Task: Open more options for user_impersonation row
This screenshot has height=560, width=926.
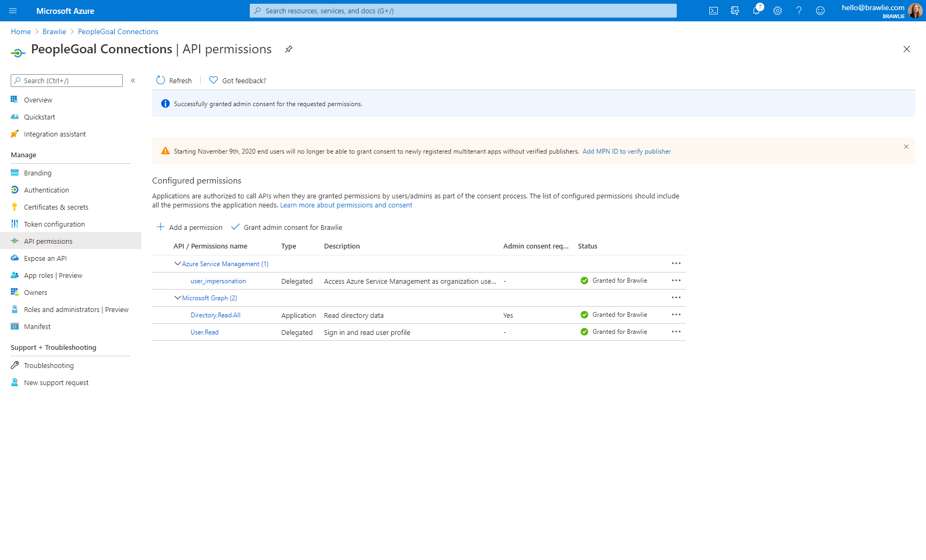Action: point(676,281)
